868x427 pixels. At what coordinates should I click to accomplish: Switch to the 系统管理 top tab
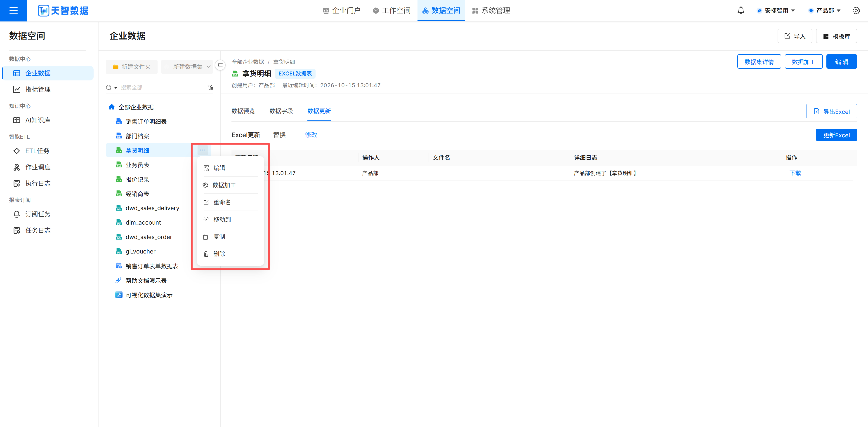[491, 10]
